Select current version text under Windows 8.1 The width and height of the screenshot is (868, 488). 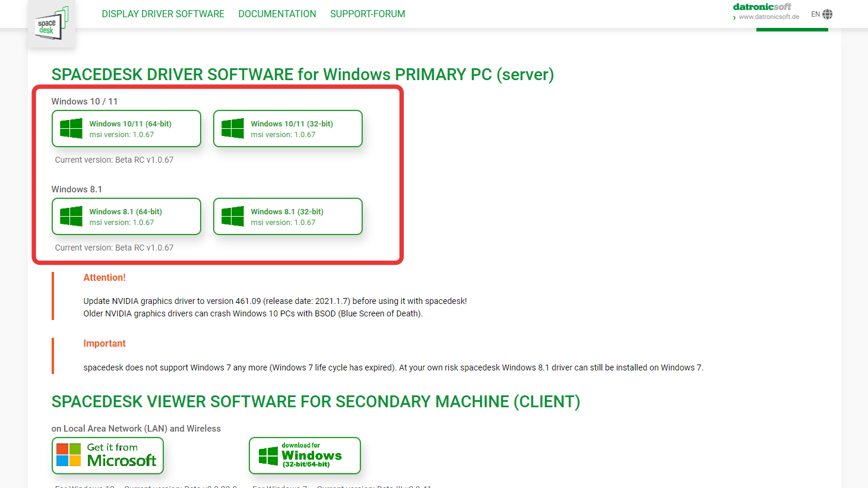(x=114, y=248)
